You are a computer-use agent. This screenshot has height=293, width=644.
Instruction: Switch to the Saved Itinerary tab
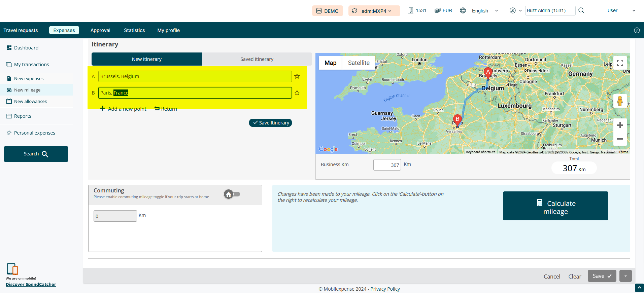click(x=257, y=59)
